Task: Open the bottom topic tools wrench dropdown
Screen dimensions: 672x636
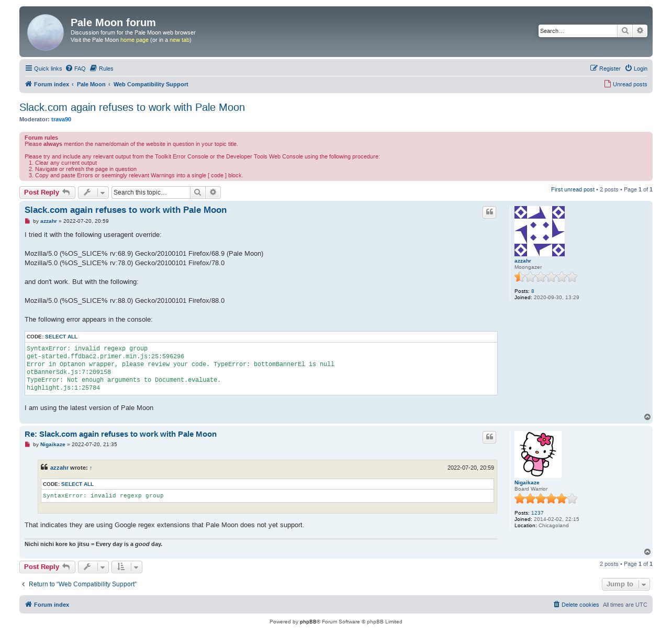Action: point(93,567)
